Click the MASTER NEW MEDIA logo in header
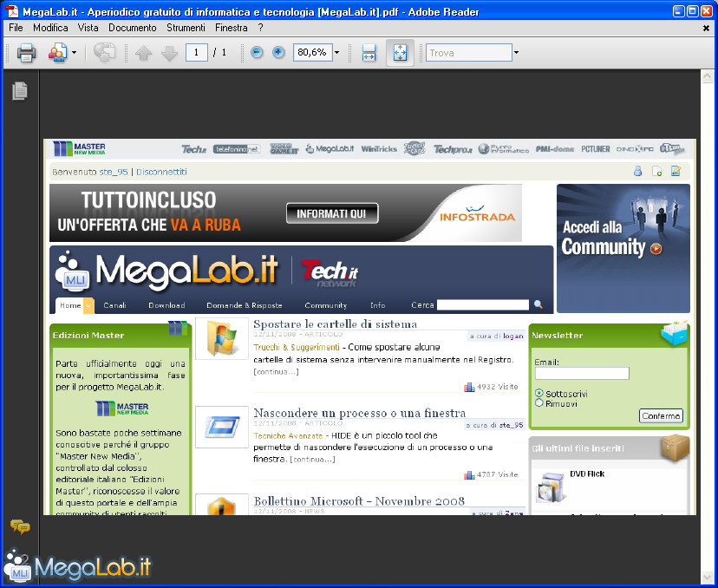 79,149
